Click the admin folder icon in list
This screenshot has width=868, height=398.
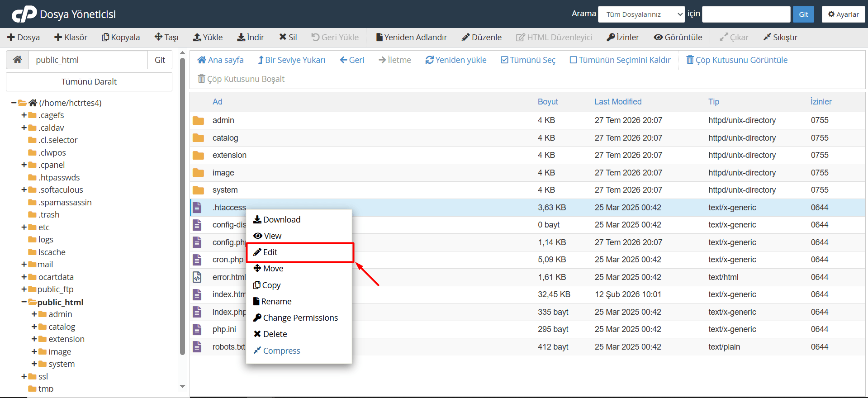point(198,120)
